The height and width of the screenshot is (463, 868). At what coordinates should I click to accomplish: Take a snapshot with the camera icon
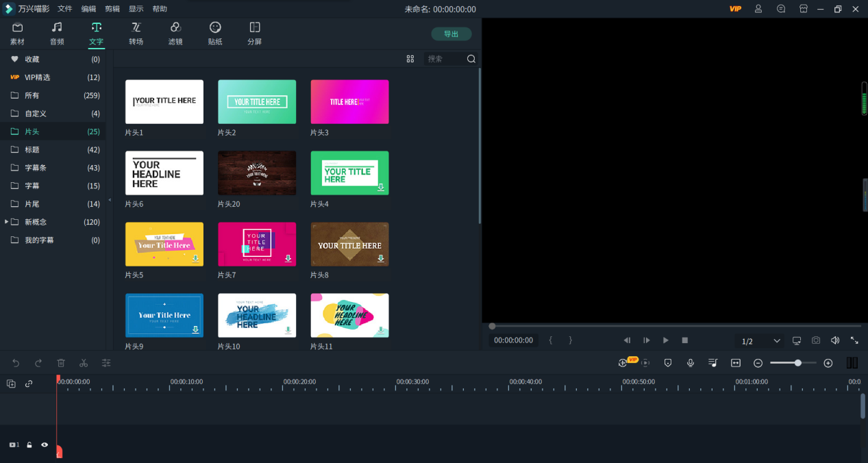click(x=816, y=340)
